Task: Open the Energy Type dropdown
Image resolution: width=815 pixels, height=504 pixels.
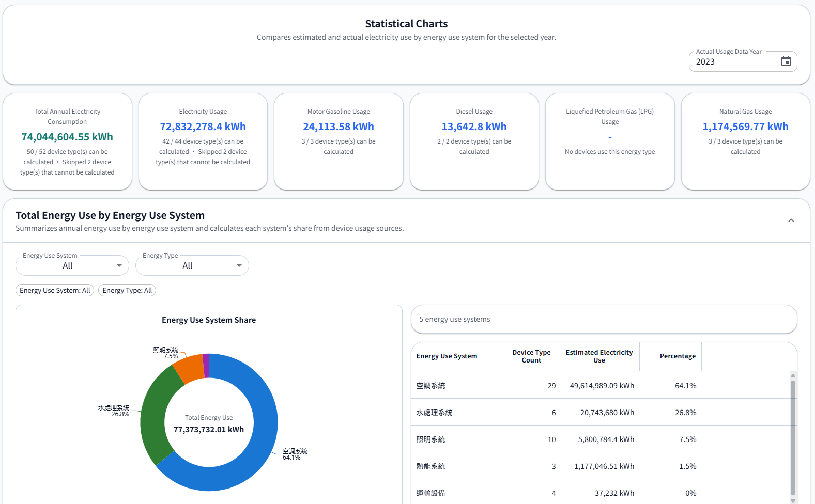Action: (192, 265)
